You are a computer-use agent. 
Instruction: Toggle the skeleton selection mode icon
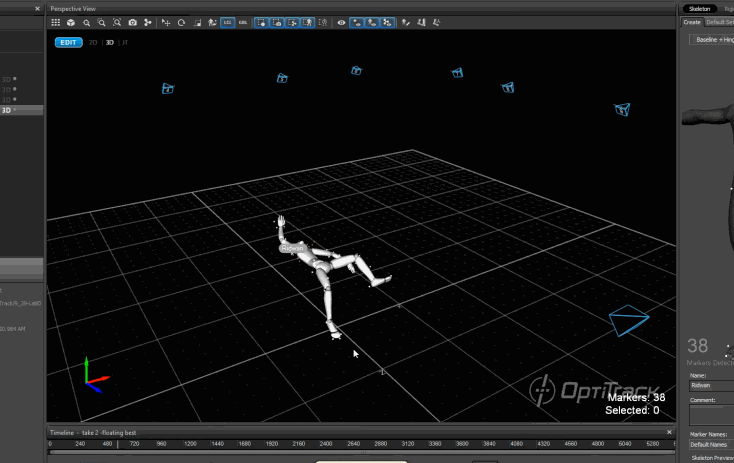(x=308, y=22)
